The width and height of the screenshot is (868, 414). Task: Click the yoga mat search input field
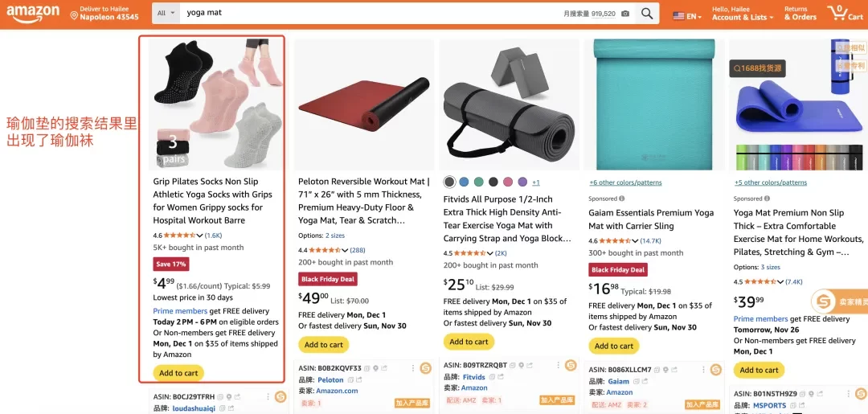click(x=370, y=14)
